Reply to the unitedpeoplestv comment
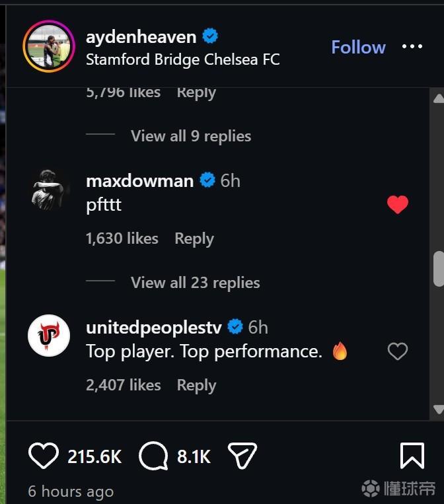The image size is (444, 504). pyautogui.click(x=196, y=385)
